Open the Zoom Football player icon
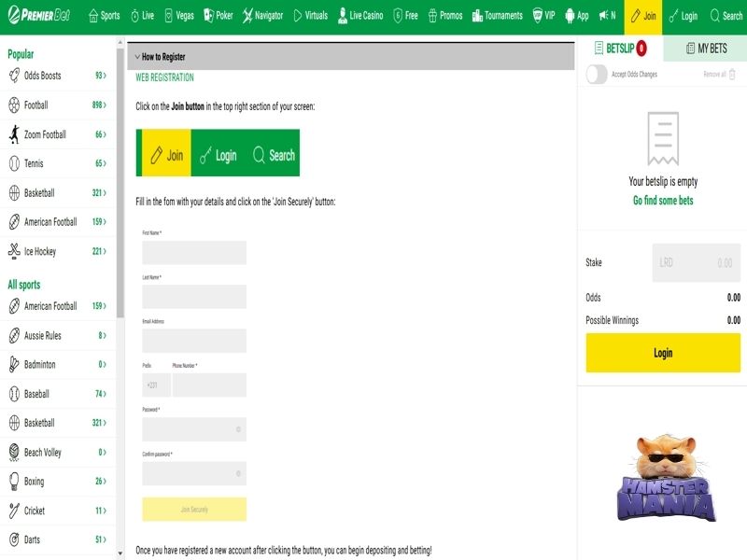747x560 pixels. [14, 134]
